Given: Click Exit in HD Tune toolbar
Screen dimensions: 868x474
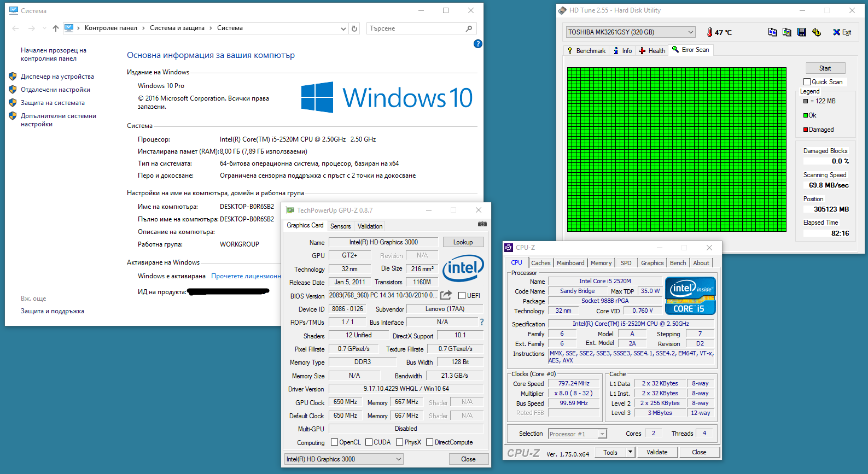Looking at the screenshot, I should click(x=842, y=32).
